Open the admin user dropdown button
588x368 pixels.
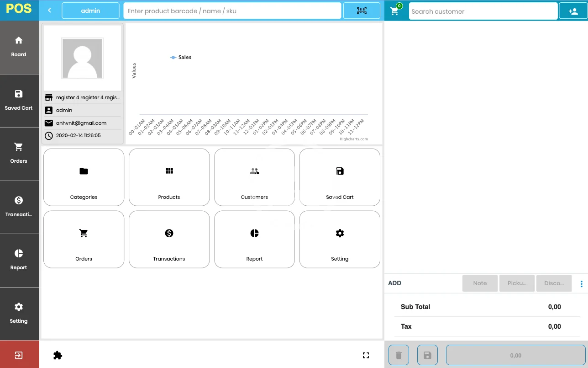tap(90, 11)
